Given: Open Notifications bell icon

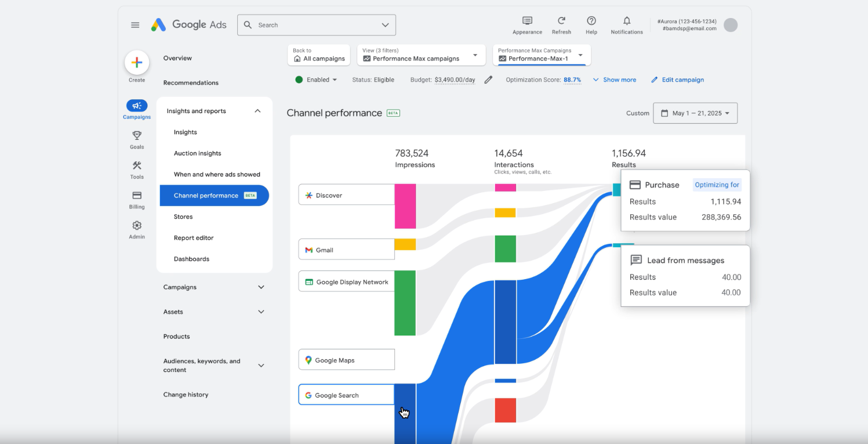Looking at the screenshot, I should 627,21.
